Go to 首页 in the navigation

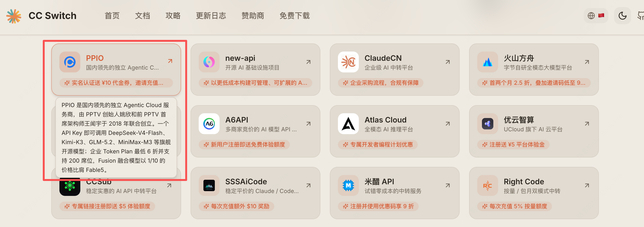112,16
